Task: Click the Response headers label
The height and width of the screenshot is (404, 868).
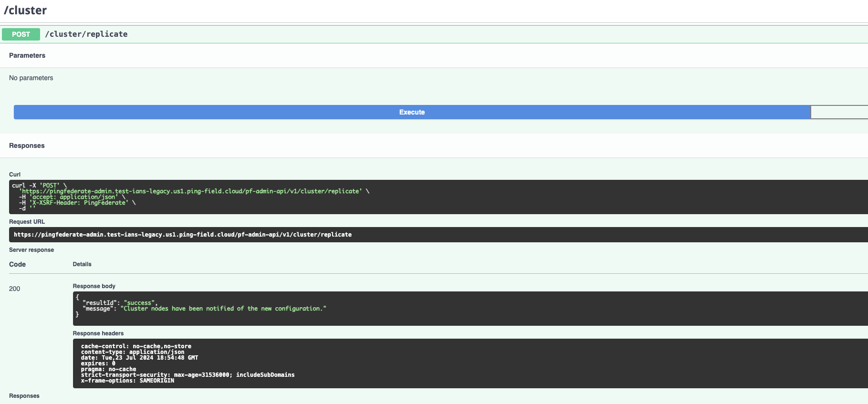Action: pos(98,333)
